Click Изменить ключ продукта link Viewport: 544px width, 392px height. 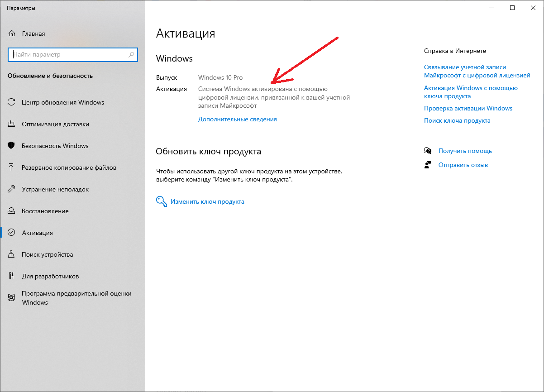(x=207, y=201)
